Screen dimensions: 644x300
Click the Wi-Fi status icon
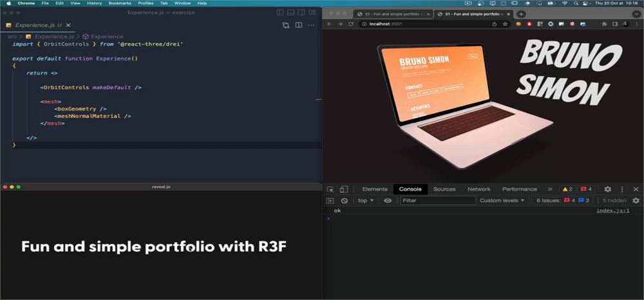tap(565, 3)
